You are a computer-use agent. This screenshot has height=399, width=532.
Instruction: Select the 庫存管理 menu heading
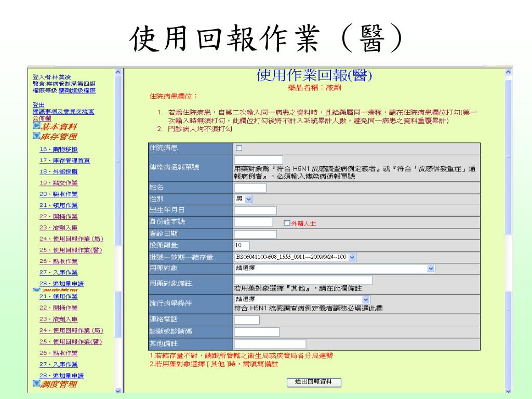[x=59, y=137]
